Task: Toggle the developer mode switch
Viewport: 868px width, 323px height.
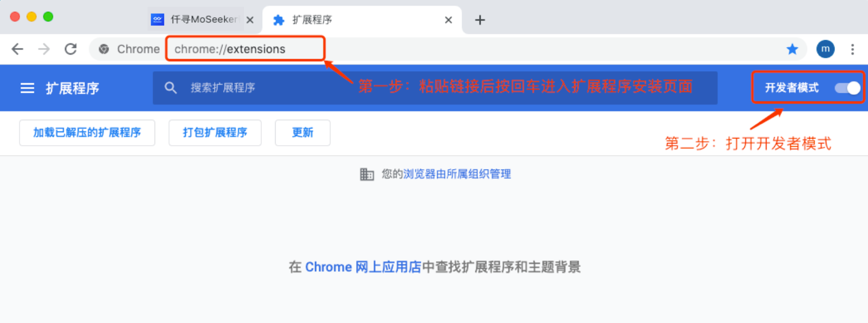Action: click(847, 88)
